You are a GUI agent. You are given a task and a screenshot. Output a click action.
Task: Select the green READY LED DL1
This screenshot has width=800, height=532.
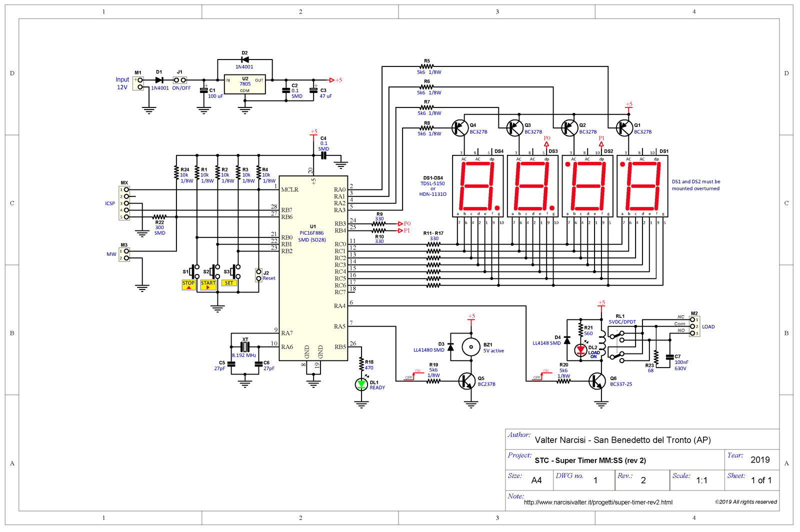click(361, 384)
